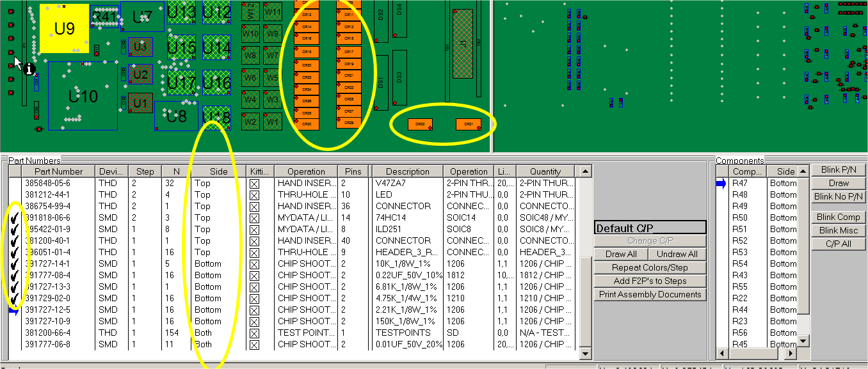Image resolution: width=868 pixels, height=369 pixels.
Task: Select the red-hatched U3 component
Action: pyautogui.click(x=140, y=47)
